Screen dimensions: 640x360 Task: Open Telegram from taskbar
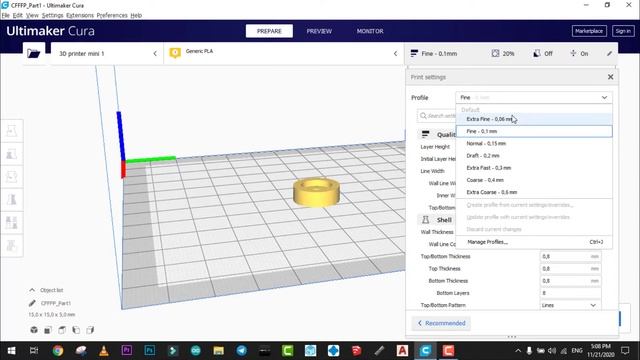tap(242, 351)
